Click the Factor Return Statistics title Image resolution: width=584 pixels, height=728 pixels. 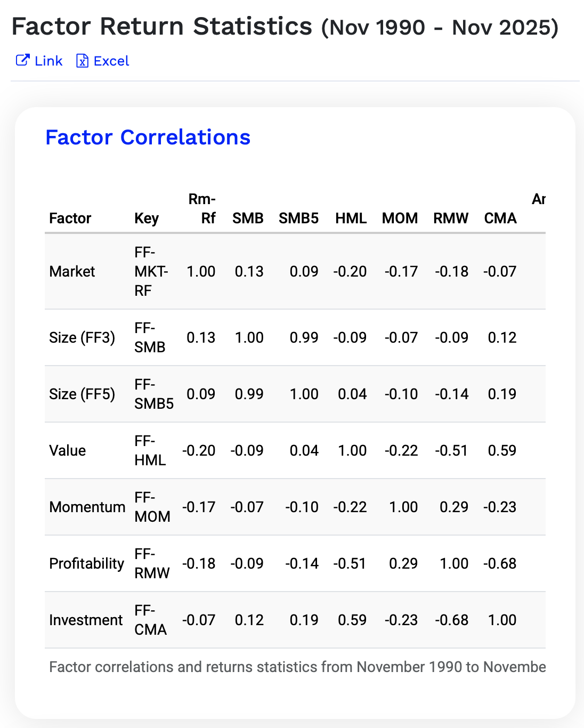pos(161,27)
